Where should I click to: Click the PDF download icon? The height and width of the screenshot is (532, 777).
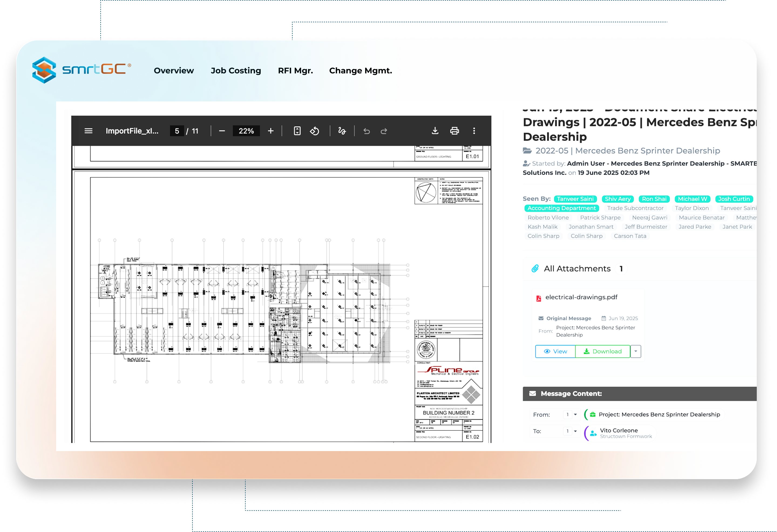coord(435,131)
